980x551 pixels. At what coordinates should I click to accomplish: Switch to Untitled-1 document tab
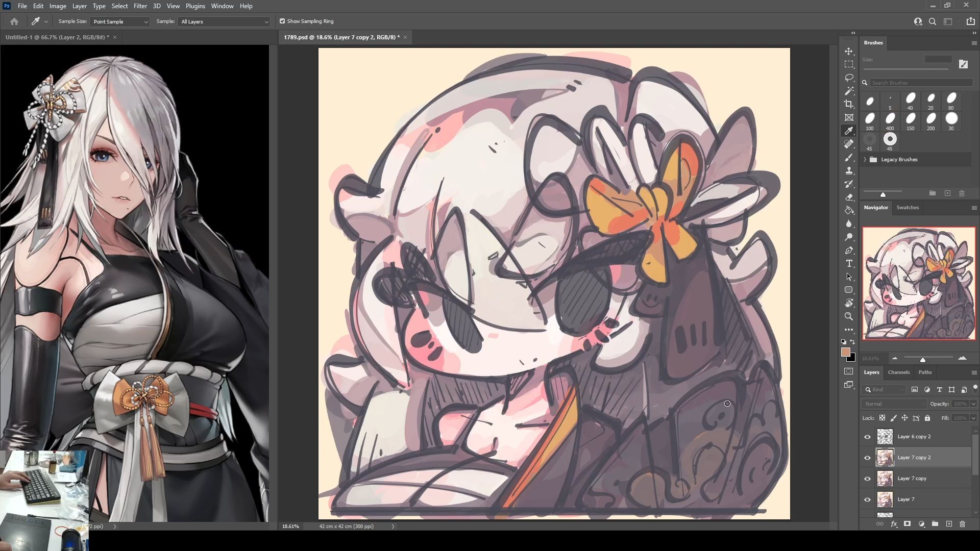(x=57, y=37)
